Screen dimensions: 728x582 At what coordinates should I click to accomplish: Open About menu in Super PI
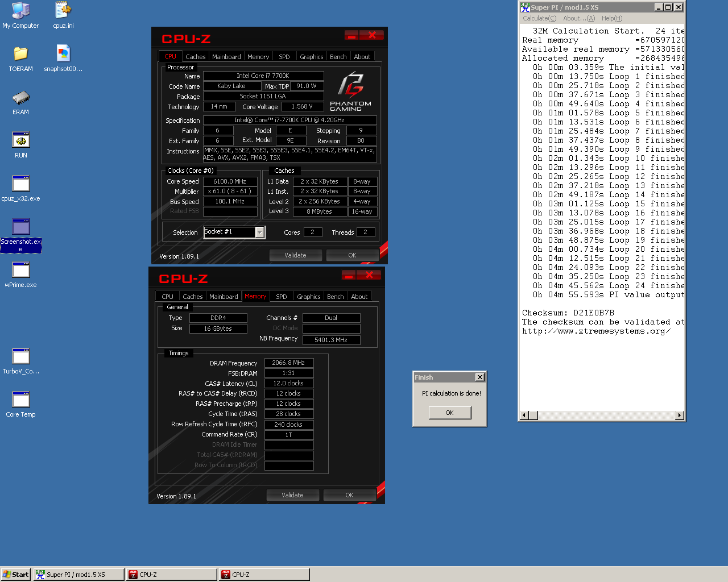pos(579,18)
